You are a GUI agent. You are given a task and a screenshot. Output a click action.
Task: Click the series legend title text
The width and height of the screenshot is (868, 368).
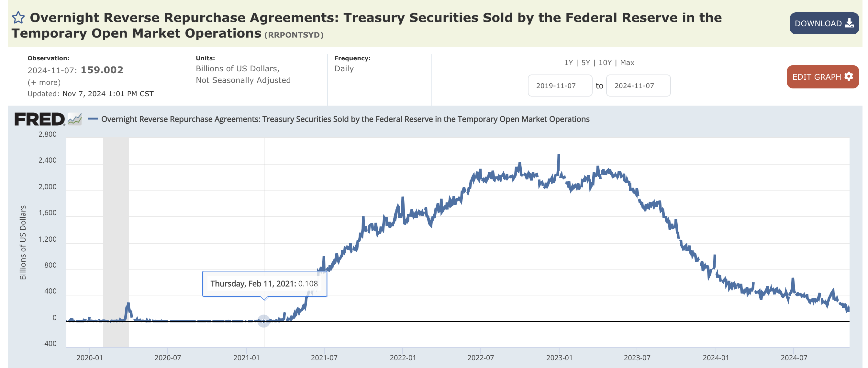[x=345, y=119]
